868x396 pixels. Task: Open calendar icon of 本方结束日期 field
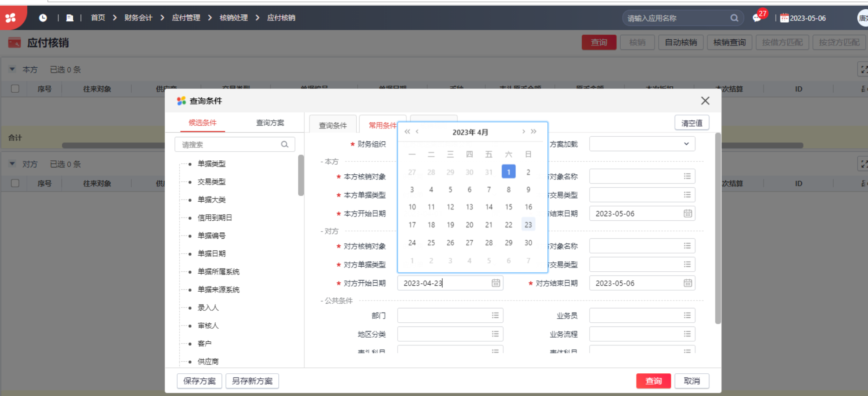688,213
